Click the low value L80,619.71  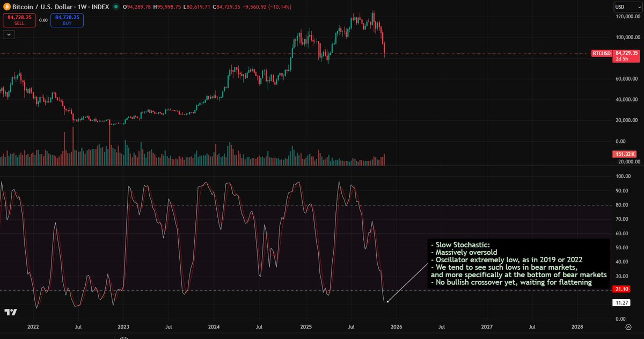point(197,6)
